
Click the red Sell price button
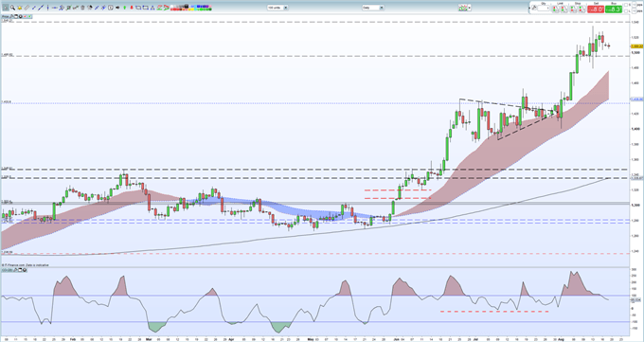(x=596, y=9)
